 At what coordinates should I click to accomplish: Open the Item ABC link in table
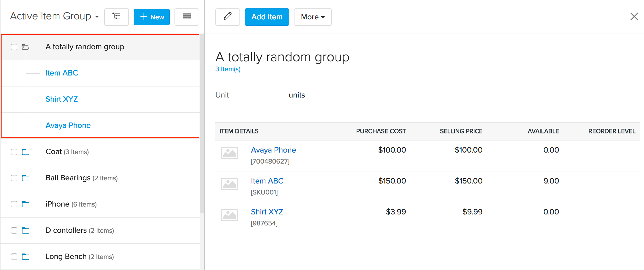(x=267, y=181)
